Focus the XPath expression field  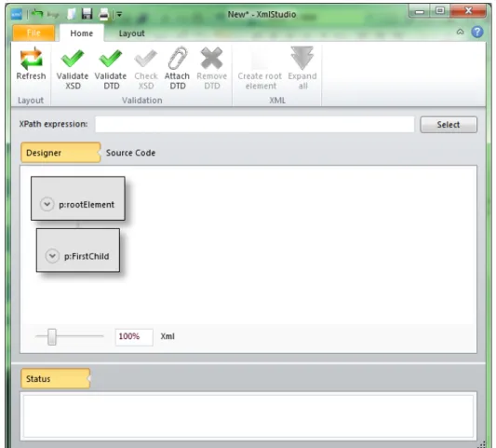pyautogui.click(x=255, y=124)
